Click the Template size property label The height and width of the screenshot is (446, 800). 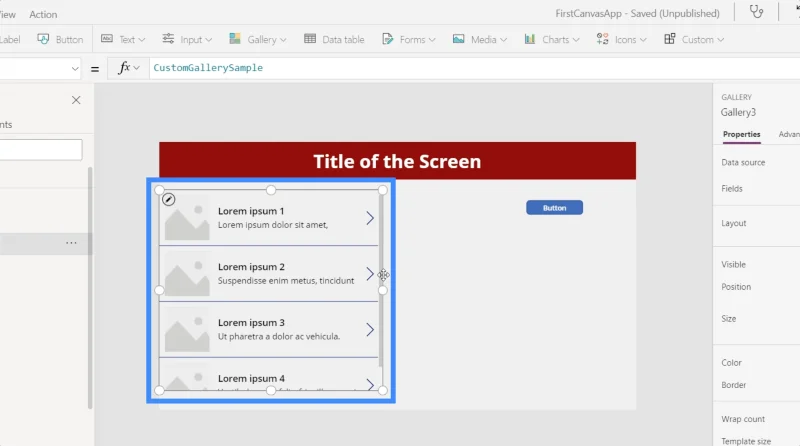[x=746, y=441]
